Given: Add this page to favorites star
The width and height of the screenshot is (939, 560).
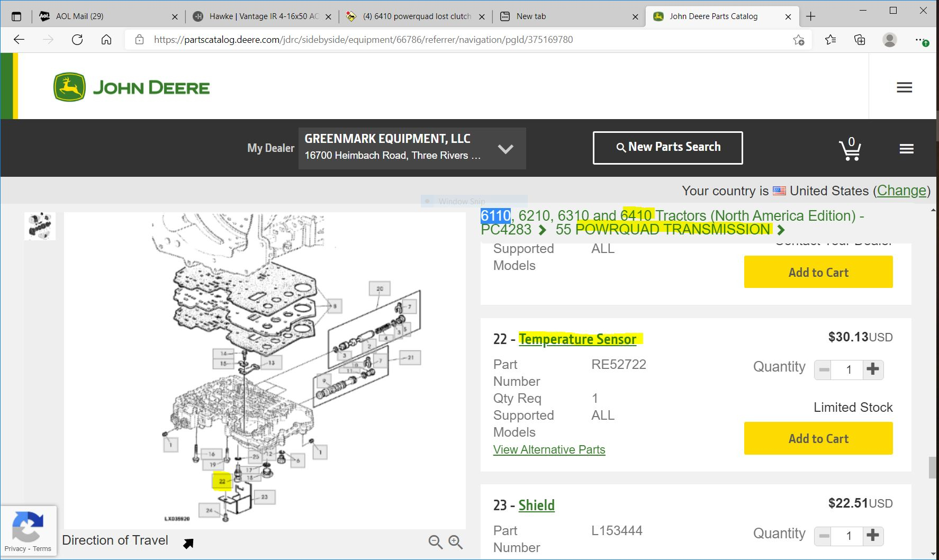Looking at the screenshot, I should (799, 40).
